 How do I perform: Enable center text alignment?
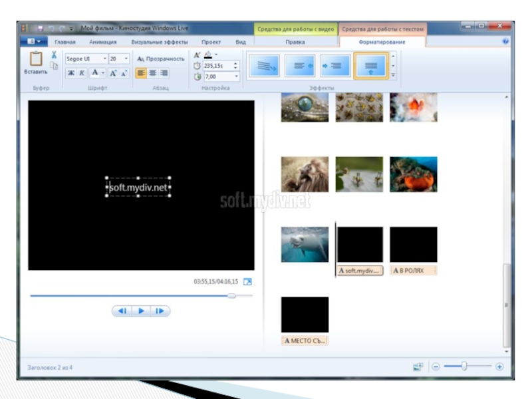coord(152,73)
